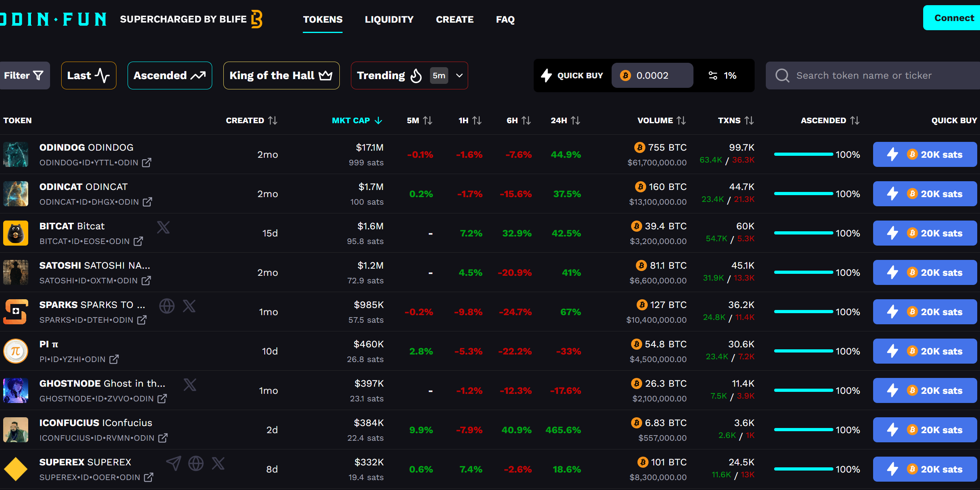The height and width of the screenshot is (490, 980).
Task: Open SUPEREX website globe icon
Action: [x=196, y=463]
